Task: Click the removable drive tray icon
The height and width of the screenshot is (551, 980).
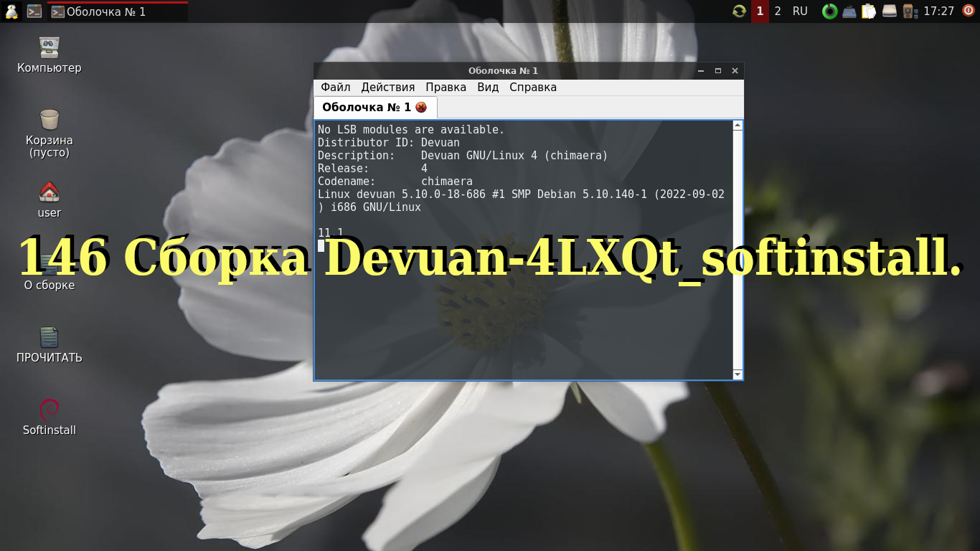Action: [x=890, y=11]
